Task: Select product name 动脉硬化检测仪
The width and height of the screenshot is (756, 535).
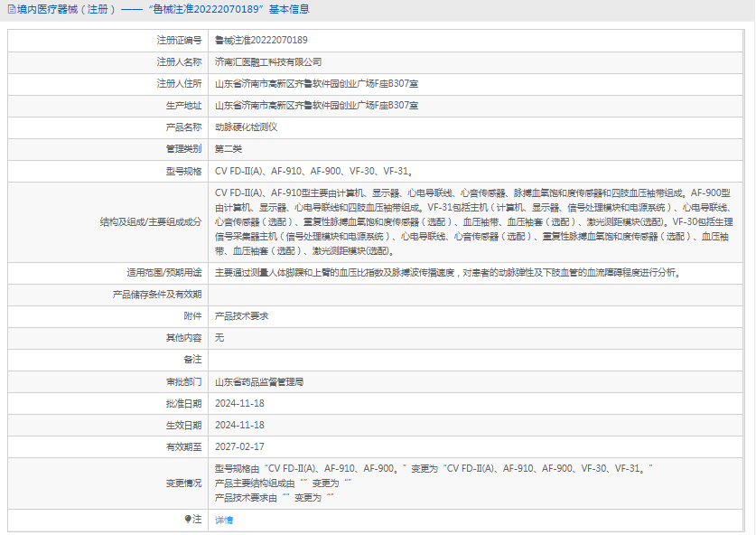Action: [246, 127]
